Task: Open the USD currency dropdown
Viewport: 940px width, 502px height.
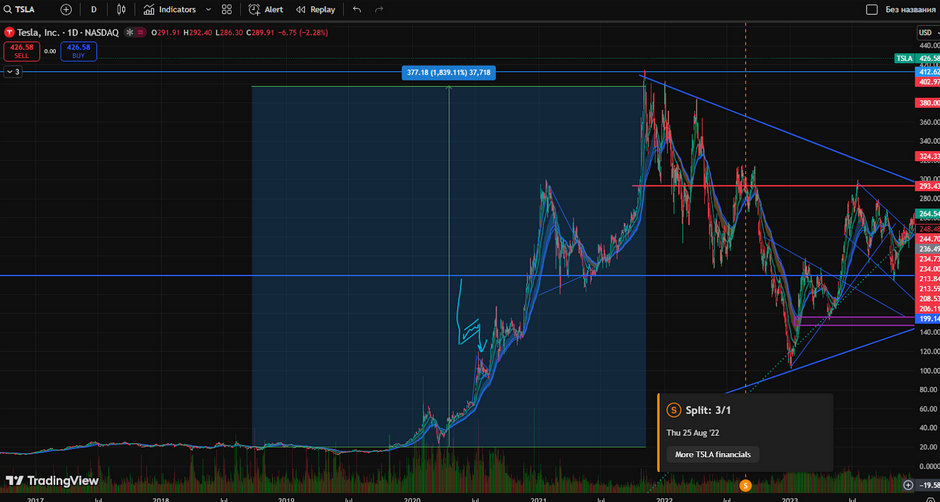Action: pyautogui.click(x=927, y=33)
